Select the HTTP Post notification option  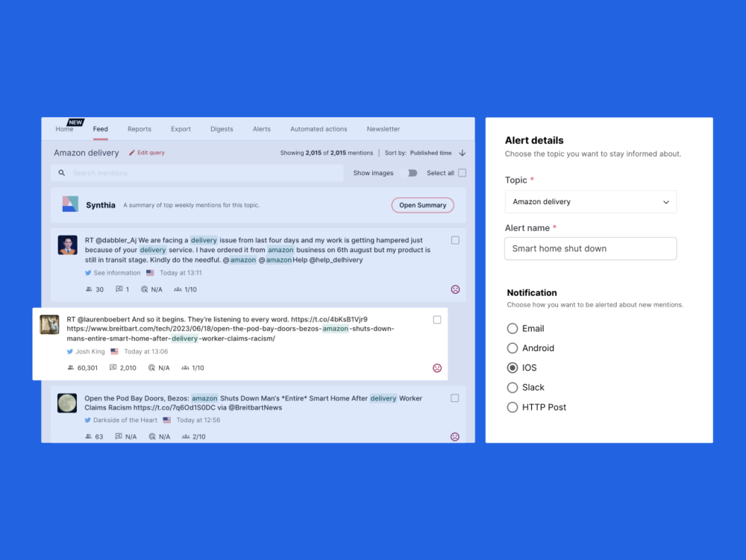[x=513, y=407]
